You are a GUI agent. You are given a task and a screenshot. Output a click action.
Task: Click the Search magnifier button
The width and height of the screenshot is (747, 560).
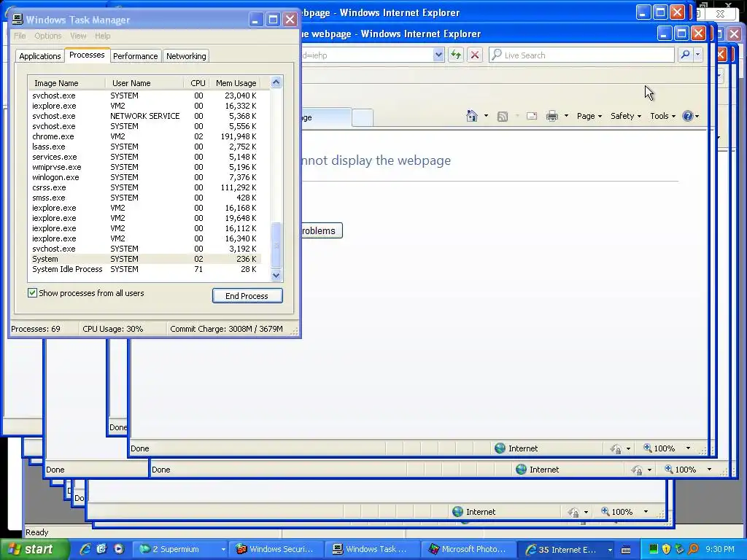[x=685, y=55]
